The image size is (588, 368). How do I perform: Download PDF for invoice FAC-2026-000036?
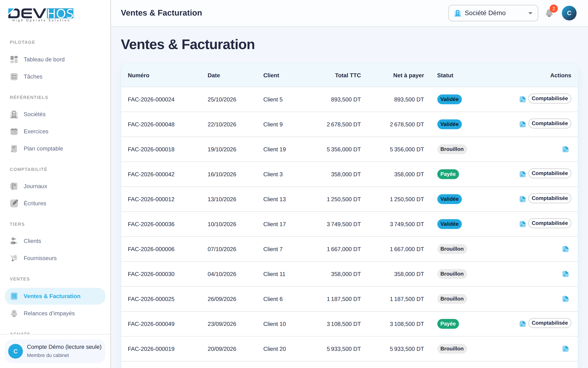point(522,224)
